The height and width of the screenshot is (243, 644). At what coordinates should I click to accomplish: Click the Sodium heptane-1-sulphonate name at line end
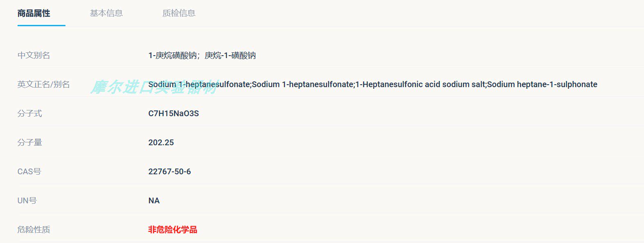(x=542, y=84)
